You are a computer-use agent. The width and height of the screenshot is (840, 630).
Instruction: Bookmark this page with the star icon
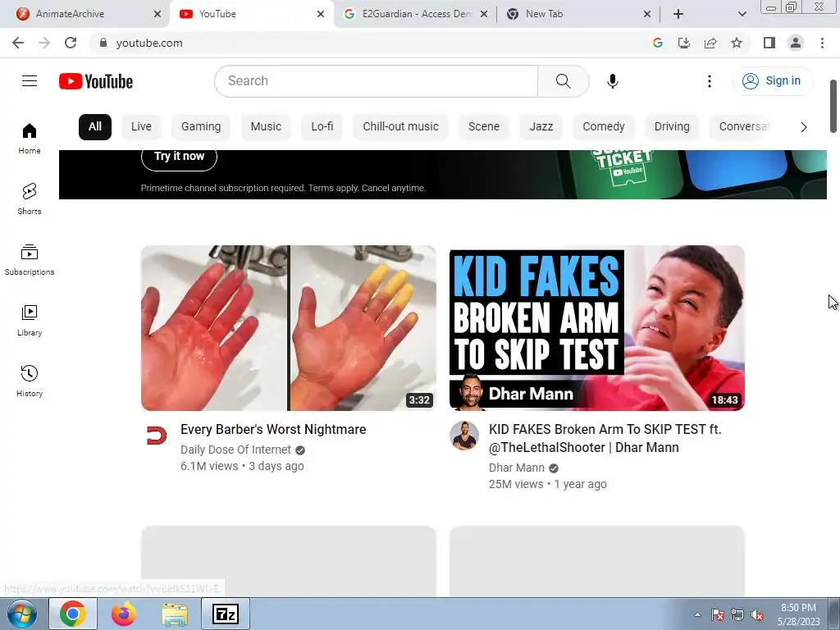coord(737,43)
